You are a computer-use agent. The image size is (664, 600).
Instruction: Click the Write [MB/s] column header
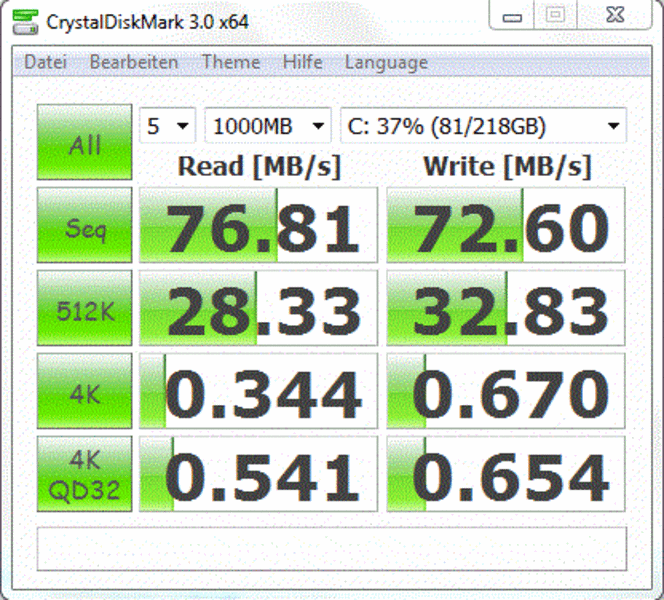507,166
